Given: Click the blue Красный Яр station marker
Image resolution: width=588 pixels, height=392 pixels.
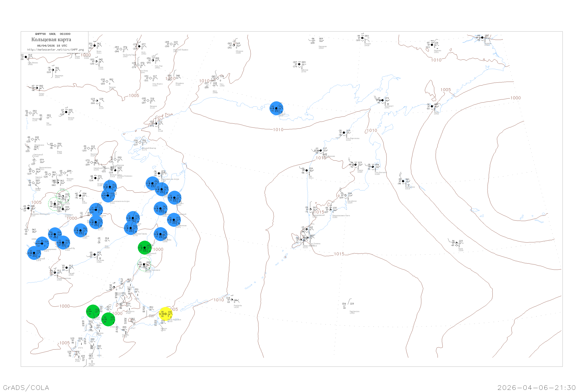Looking at the screenshot, I should click(63, 242).
